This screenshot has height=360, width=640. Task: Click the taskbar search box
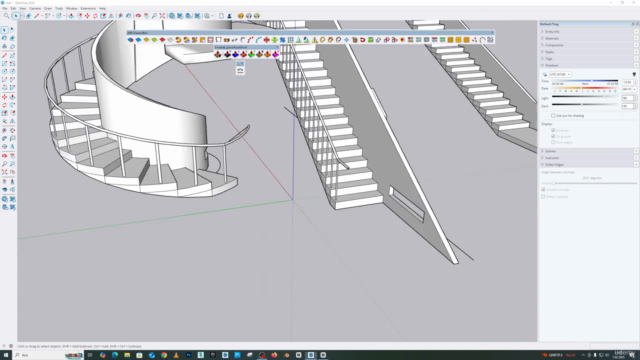coord(48,355)
